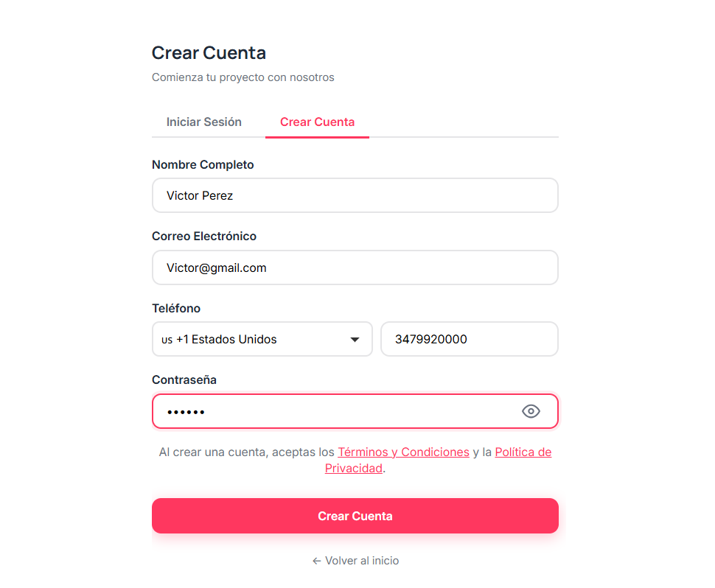Image resolution: width=715 pixels, height=588 pixels.
Task: Open the Términos y Condiciones link
Action: point(403,452)
